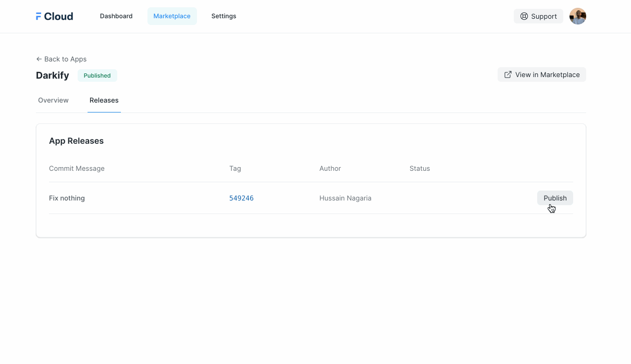Publish the Fix nothing release
The image size is (631, 364).
point(555,198)
